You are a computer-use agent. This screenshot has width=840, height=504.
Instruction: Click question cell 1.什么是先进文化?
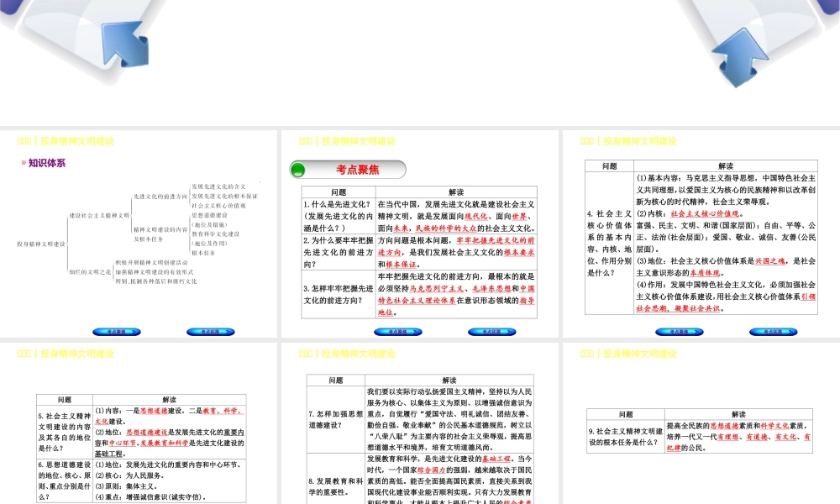(339, 216)
